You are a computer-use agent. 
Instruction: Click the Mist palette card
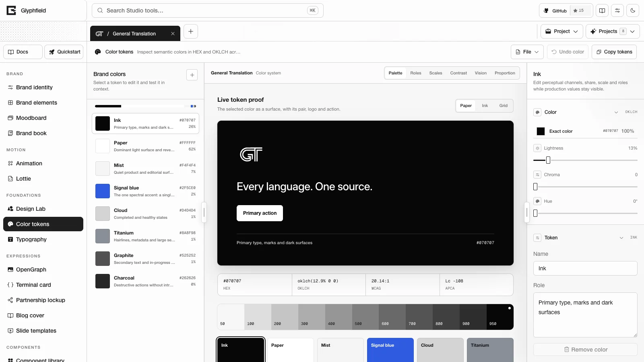coord(340,350)
